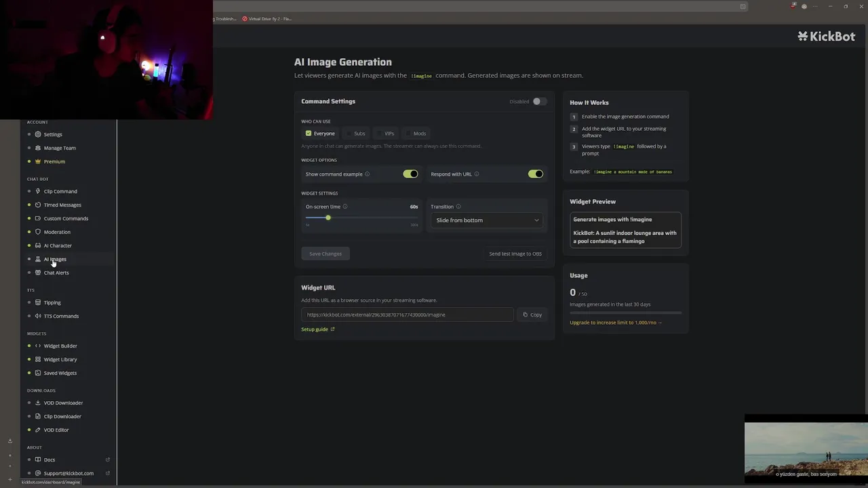Viewport: 868px width, 488px height.
Task: Click "Enable the image generation command" step
Action: [625, 117]
